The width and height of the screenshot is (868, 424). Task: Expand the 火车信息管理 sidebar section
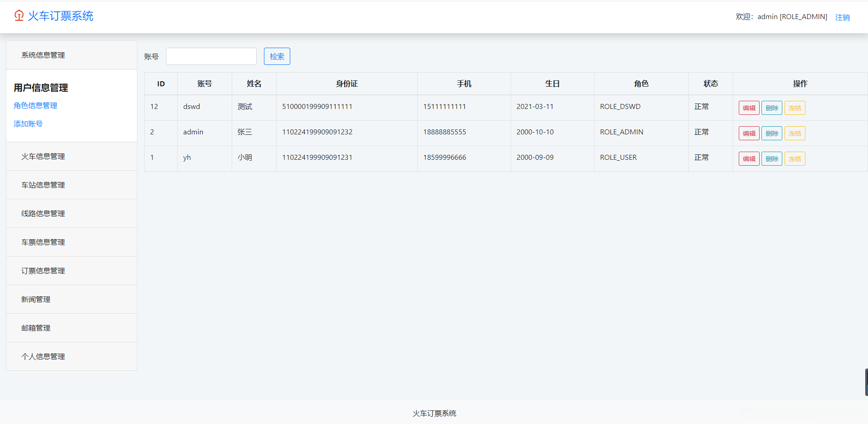coord(72,156)
